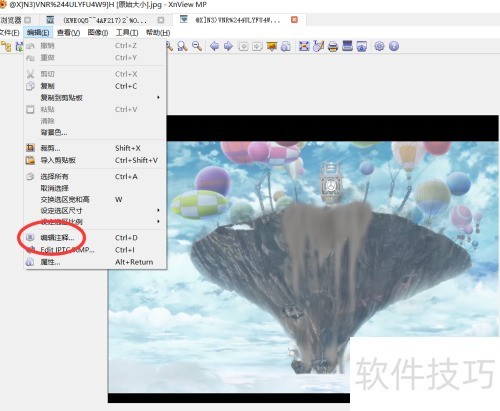
Task: Select the active @X]N3)VNR image tab
Action: 238,20
